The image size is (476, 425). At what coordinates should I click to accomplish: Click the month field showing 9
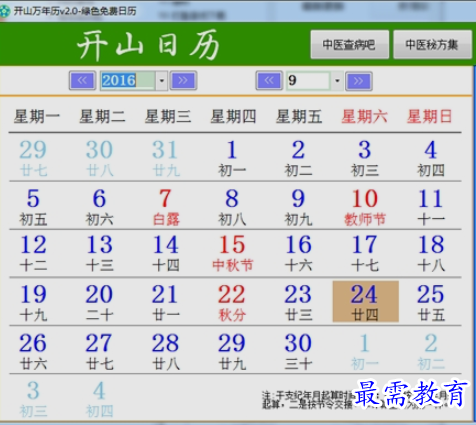click(308, 81)
